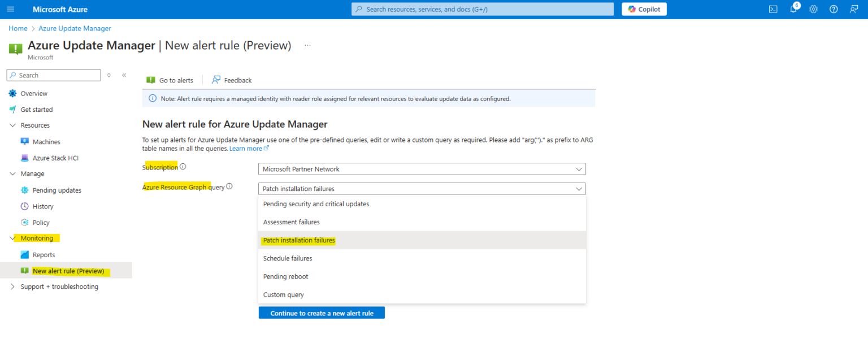This screenshot has width=868, height=360.
Task: Open the Azure settings gear
Action: tap(813, 9)
